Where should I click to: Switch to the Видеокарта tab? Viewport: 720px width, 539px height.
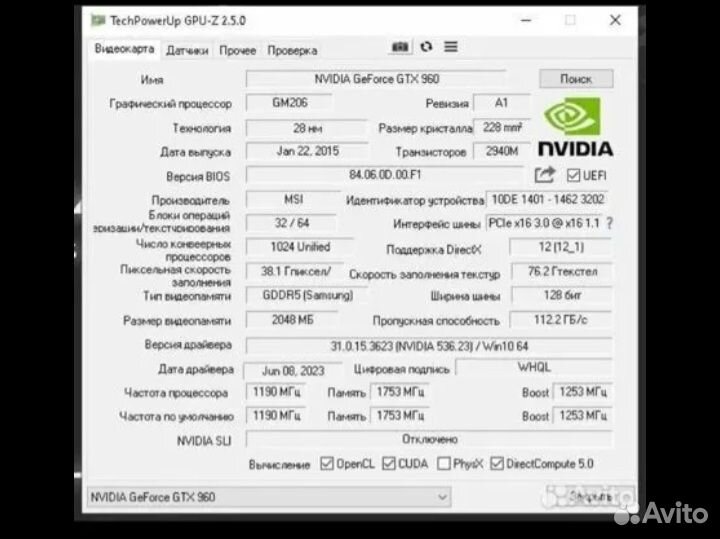(x=124, y=49)
